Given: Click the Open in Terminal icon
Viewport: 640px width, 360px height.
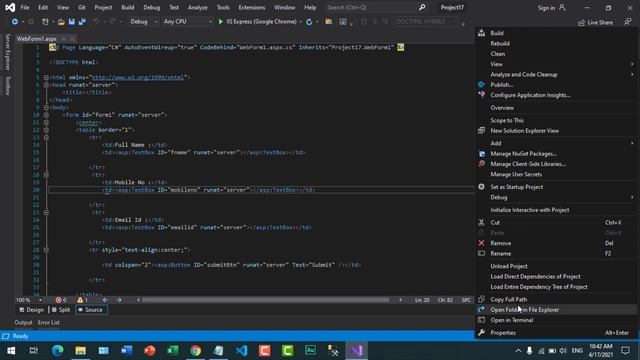Looking at the screenshot, I should (482, 320).
